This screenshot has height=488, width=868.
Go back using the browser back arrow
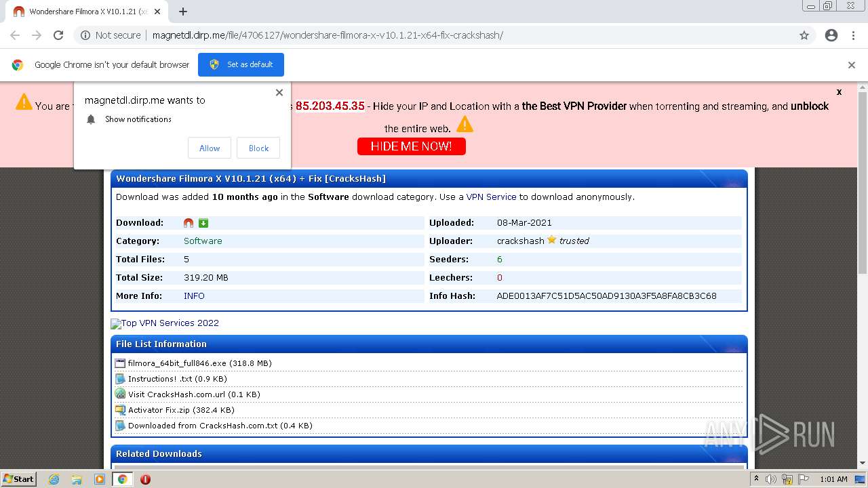pos(15,35)
